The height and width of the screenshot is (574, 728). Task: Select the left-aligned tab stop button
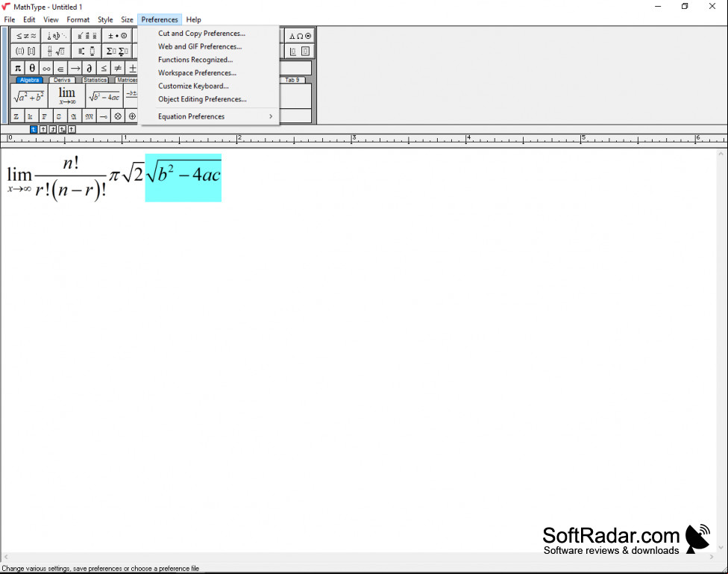[x=34, y=130]
